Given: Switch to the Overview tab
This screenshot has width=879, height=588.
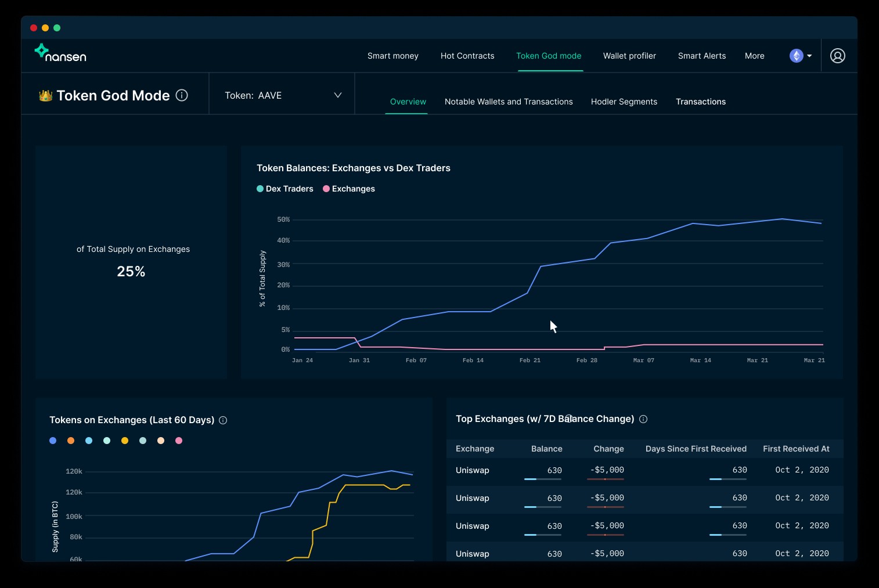Looking at the screenshot, I should 408,102.
